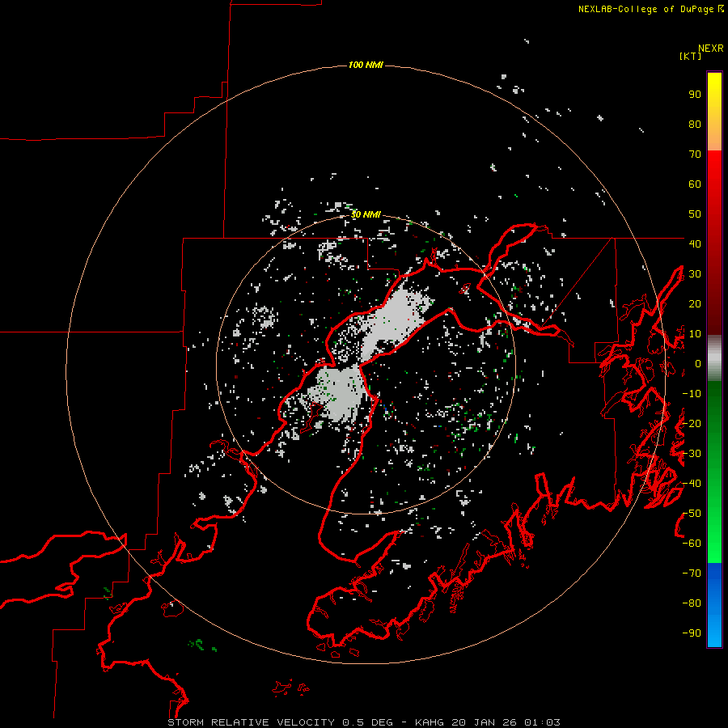This screenshot has height=728, width=728.
Task: Click the gray zero-velocity segment of color bar
Action: click(x=714, y=360)
